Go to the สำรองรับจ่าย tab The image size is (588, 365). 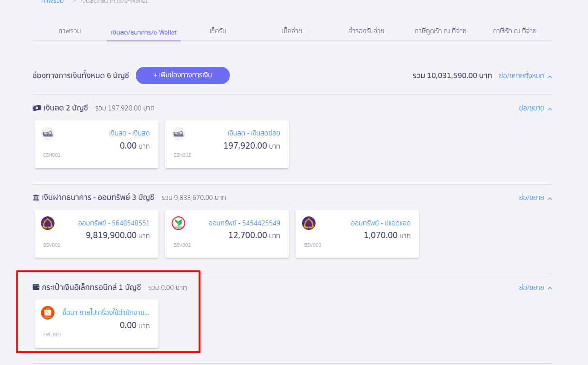366,31
